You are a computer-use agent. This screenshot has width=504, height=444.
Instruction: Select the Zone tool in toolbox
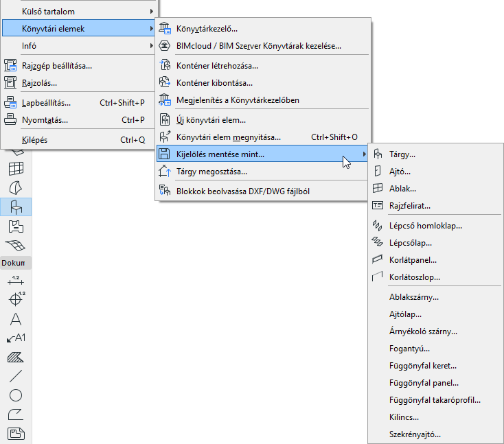(16, 226)
